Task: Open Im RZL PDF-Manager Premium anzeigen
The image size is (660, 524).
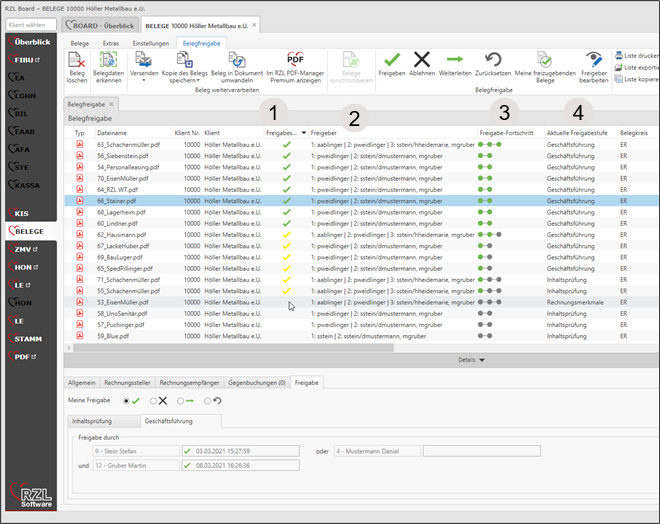Action: pos(296,61)
